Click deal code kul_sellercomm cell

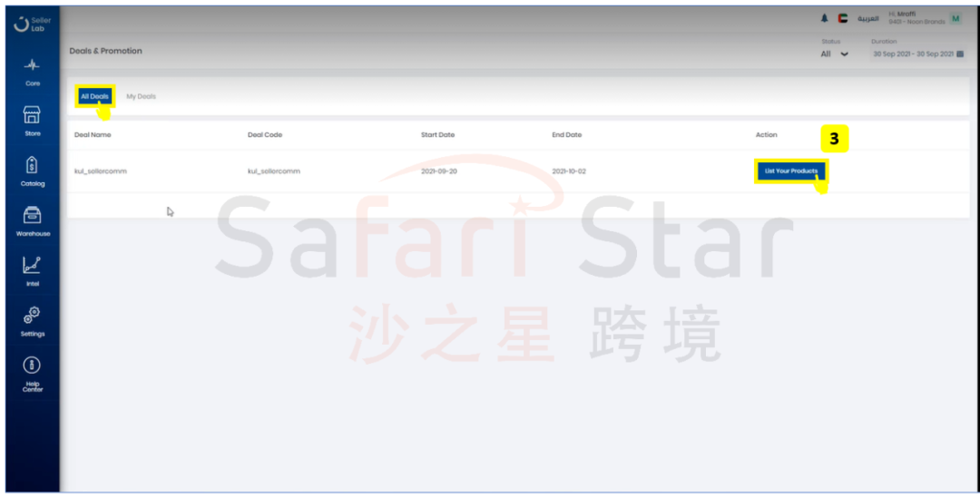coord(274,171)
